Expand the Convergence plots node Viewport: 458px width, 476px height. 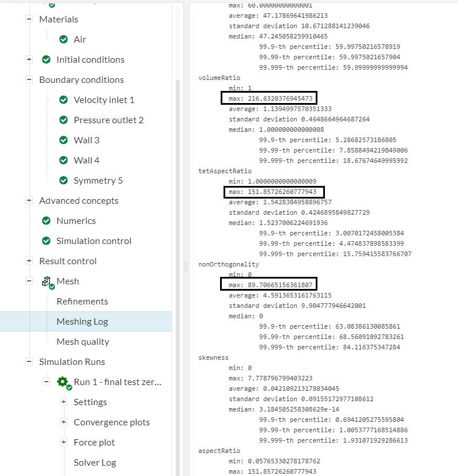63,422
